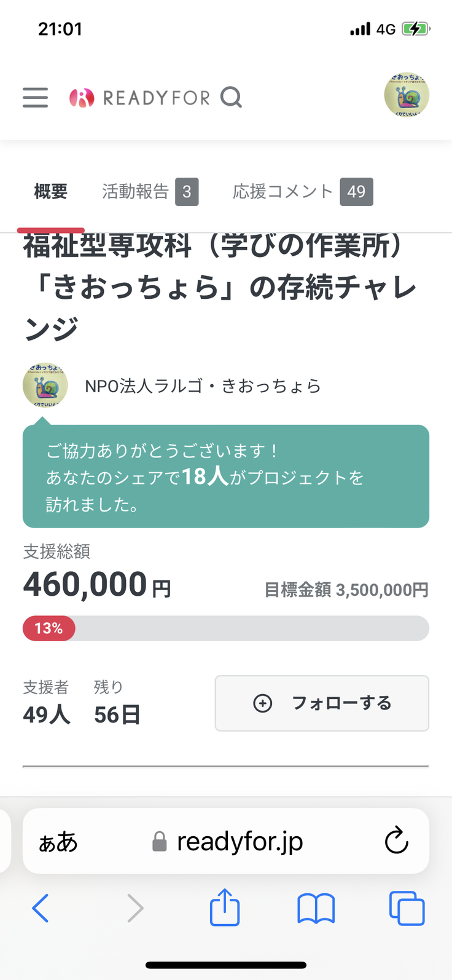Screen dimensions: 452x980
Task: Reload the page with the refresh icon
Action: tap(396, 841)
